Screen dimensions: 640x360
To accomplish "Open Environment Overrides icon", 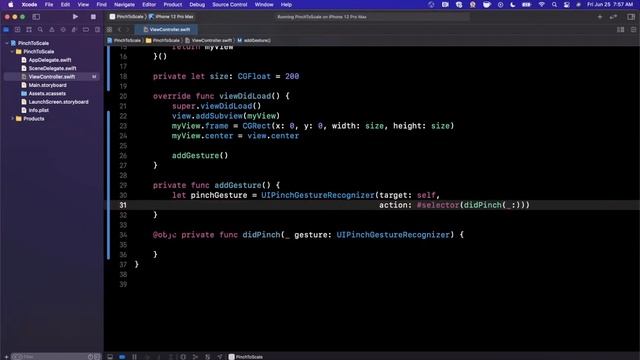I will pos(207,357).
